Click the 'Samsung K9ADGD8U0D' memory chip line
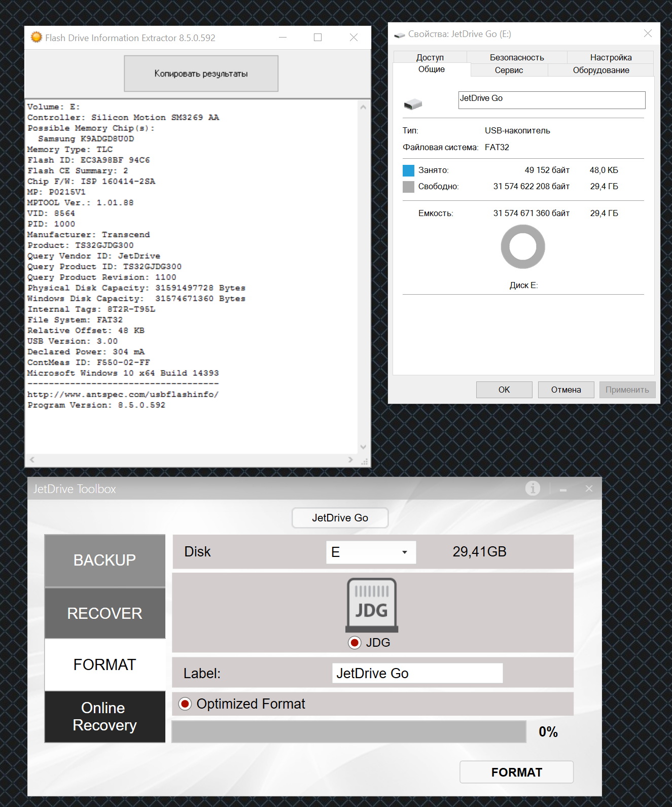The image size is (672, 807). 86,138
